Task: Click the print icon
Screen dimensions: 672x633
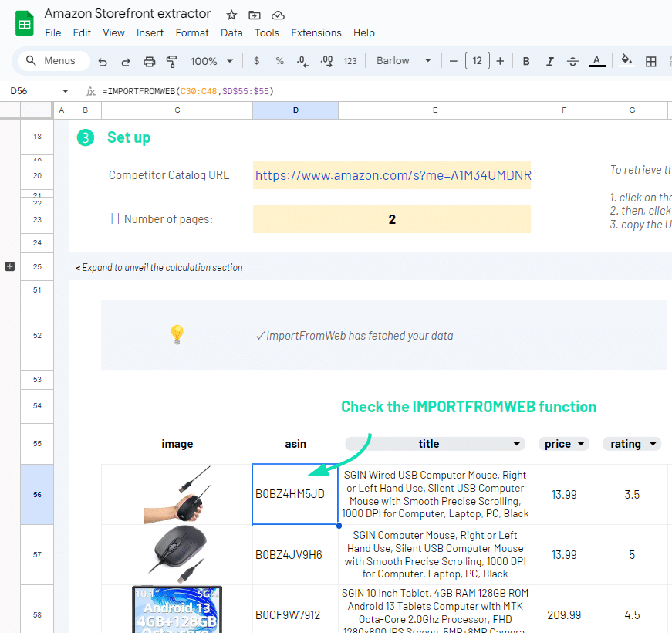Action: [150, 61]
